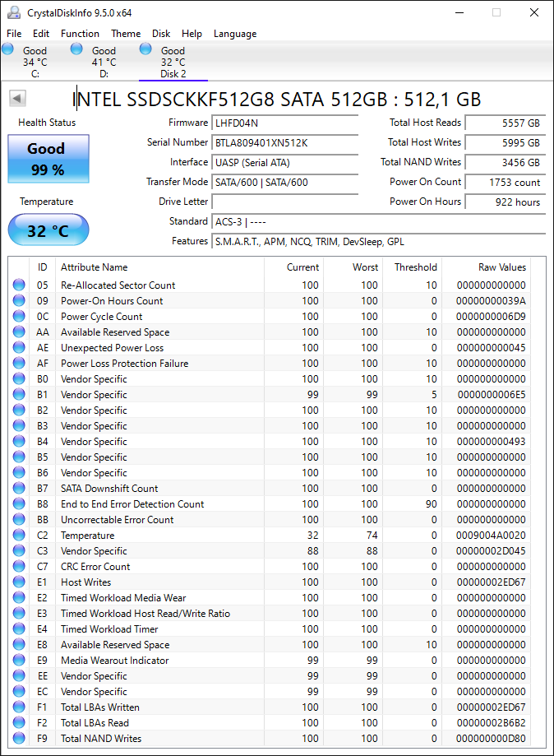This screenshot has height=756, width=554.
Task: Click the Serial Number field
Action: pos(284,142)
